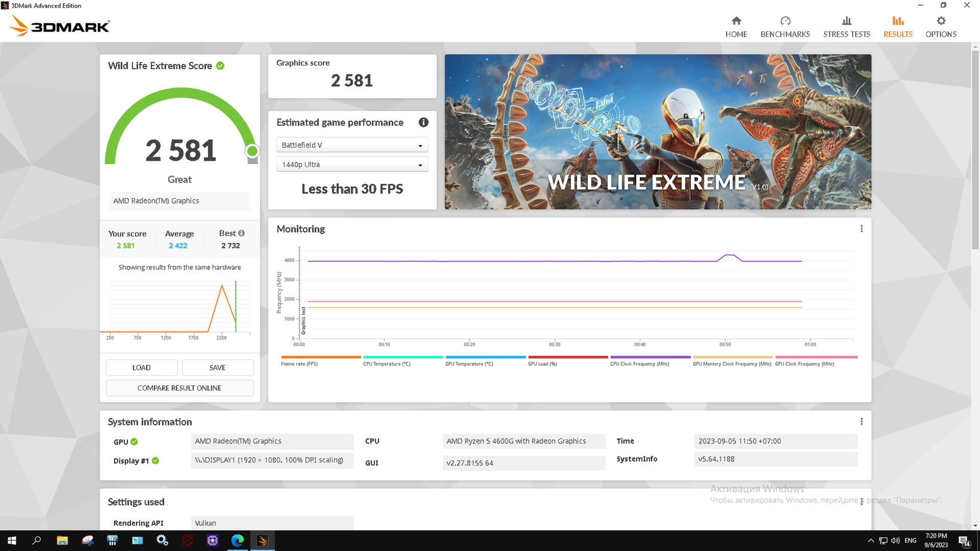The image size is (980, 551).
Task: Click the green validity check next to Wild Life Extreme Score
Action: pyautogui.click(x=220, y=66)
